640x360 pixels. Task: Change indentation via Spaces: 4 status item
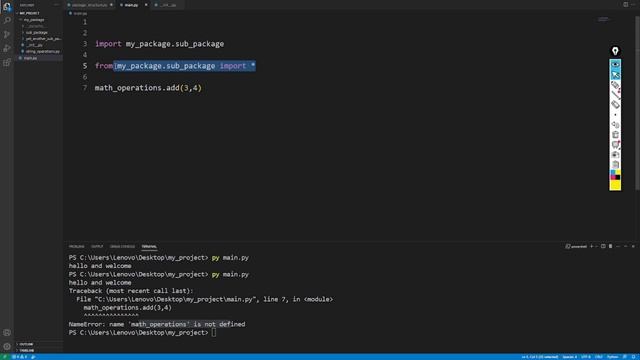569,357
